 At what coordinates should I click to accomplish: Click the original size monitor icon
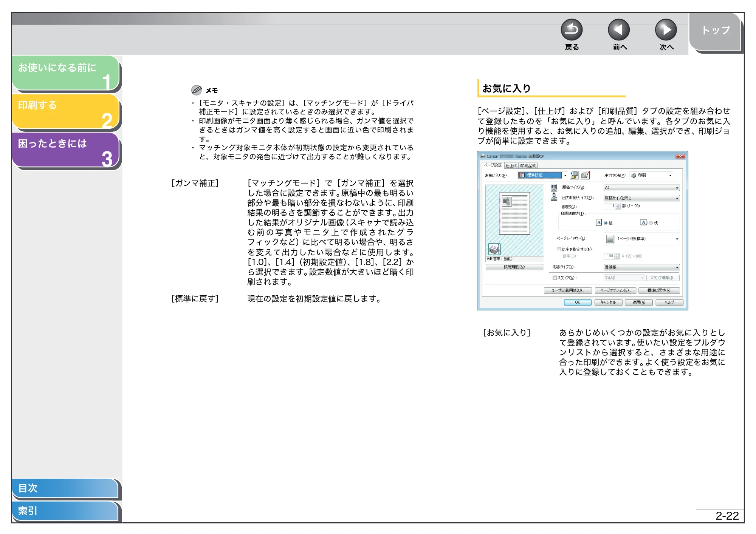pyautogui.click(x=554, y=187)
